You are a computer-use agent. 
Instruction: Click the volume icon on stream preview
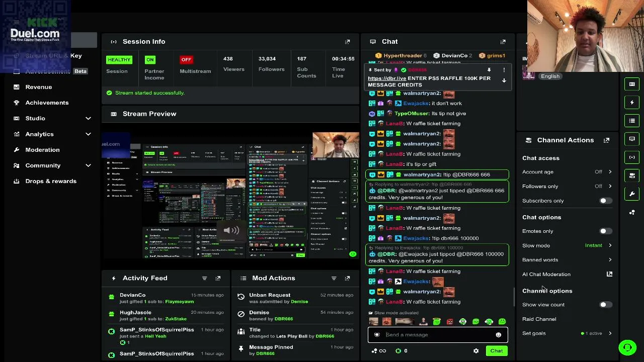point(231,230)
